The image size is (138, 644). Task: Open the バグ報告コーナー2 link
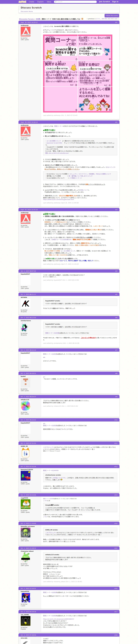coord(75,178)
